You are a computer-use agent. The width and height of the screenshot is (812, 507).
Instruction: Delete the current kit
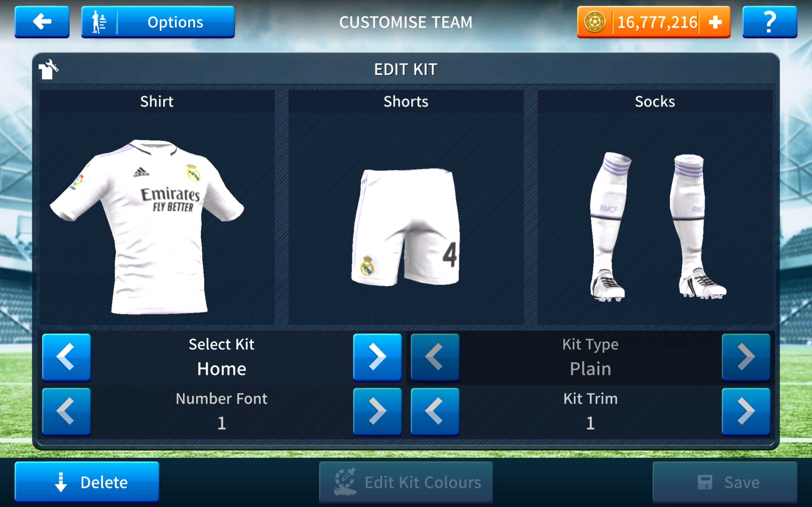(87, 482)
